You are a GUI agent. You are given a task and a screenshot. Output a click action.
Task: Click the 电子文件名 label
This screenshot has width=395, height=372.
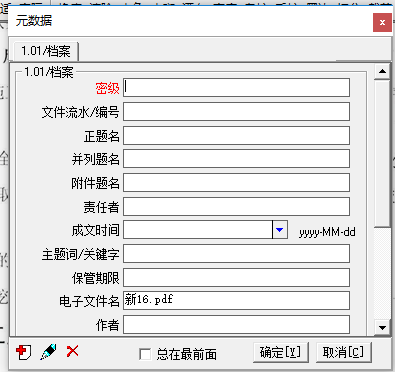click(x=89, y=301)
